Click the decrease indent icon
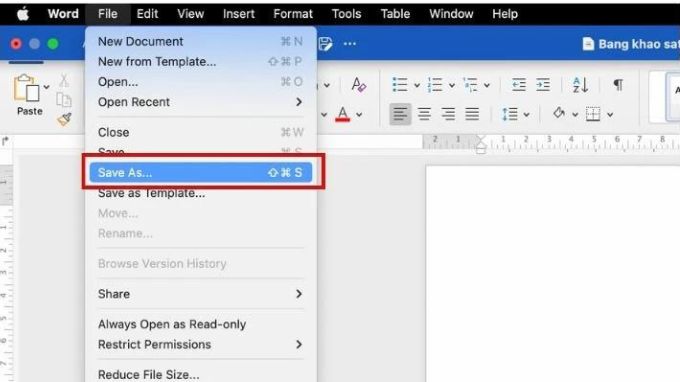This screenshot has width=680, height=382. [x=519, y=85]
